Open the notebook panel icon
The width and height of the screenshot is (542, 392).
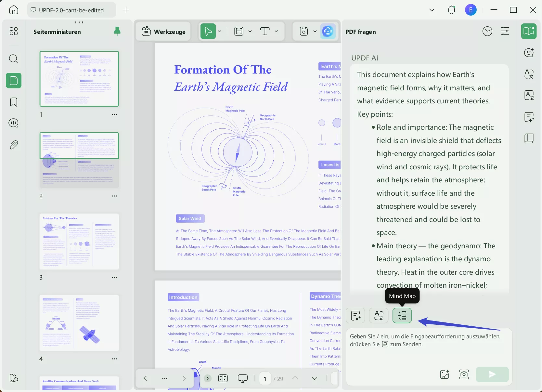pyautogui.click(x=529, y=138)
